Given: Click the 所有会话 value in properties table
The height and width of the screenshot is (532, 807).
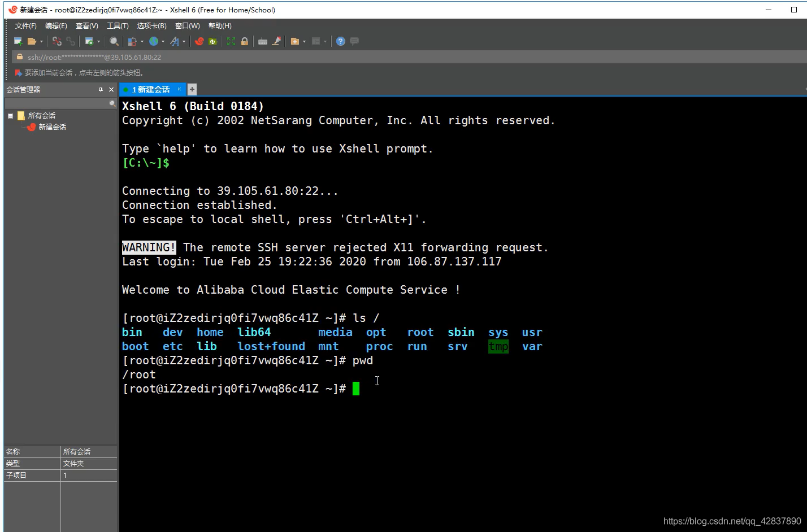Looking at the screenshot, I should coord(77,452).
